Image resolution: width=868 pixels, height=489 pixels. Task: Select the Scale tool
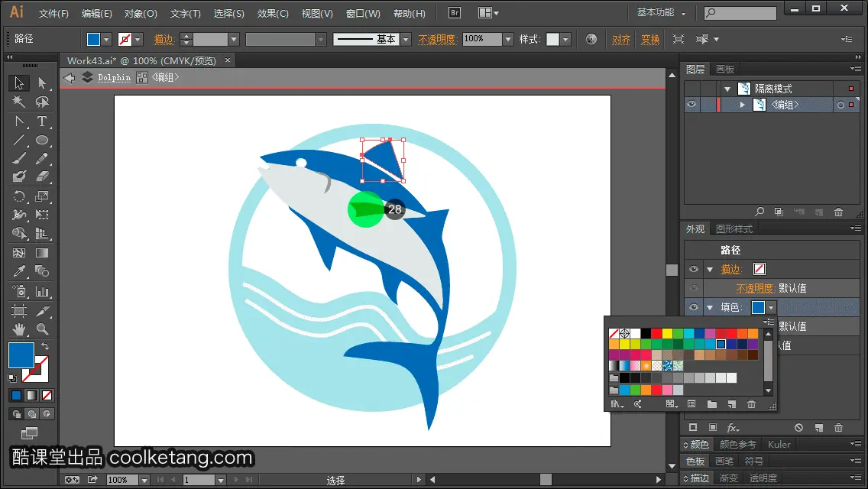pos(42,196)
